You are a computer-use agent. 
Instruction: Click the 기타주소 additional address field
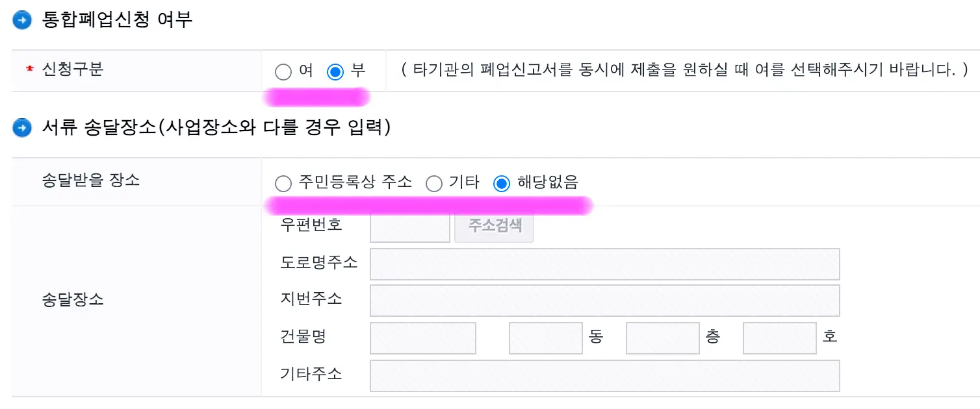tap(604, 375)
